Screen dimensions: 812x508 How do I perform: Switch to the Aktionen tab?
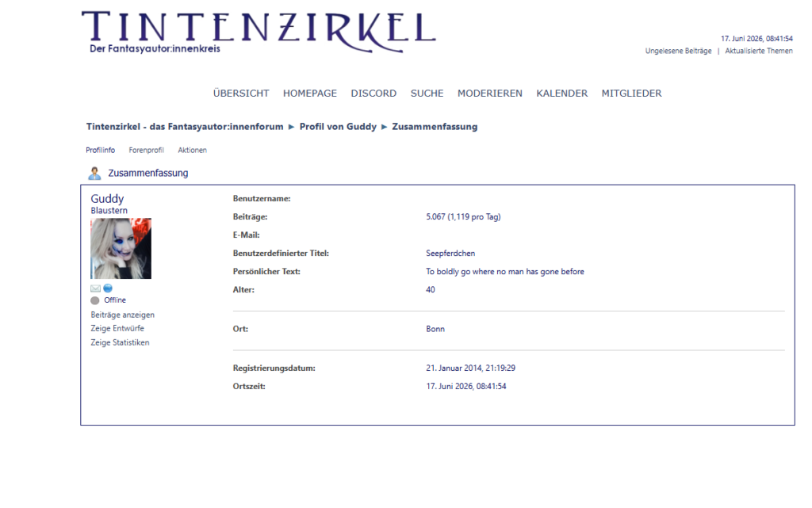(x=192, y=150)
